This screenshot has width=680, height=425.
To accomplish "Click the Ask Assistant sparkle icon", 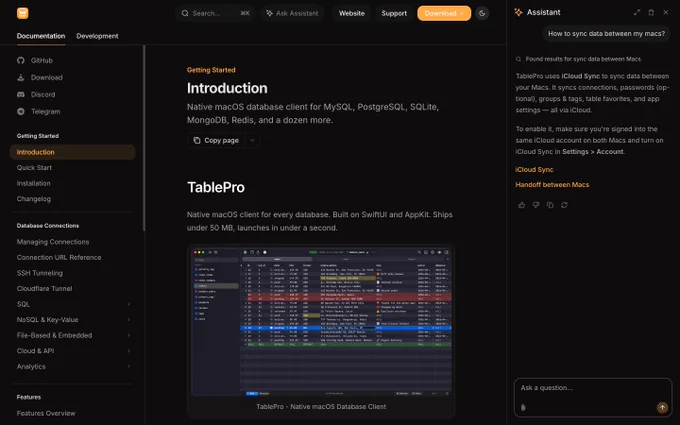I will click(x=269, y=13).
